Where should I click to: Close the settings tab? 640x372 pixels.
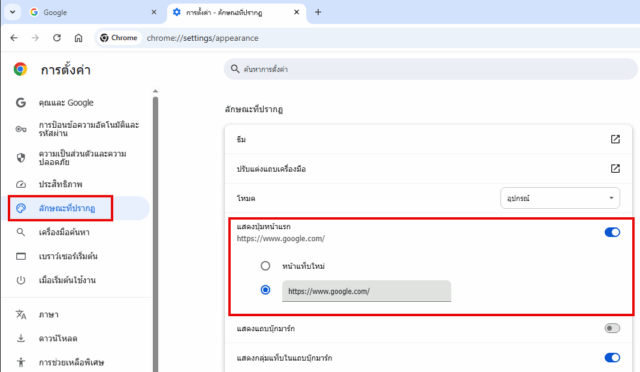(x=297, y=12)
